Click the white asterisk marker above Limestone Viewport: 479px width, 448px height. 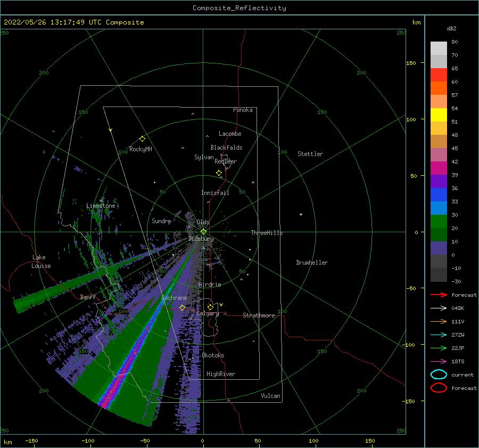pos(101,201)
